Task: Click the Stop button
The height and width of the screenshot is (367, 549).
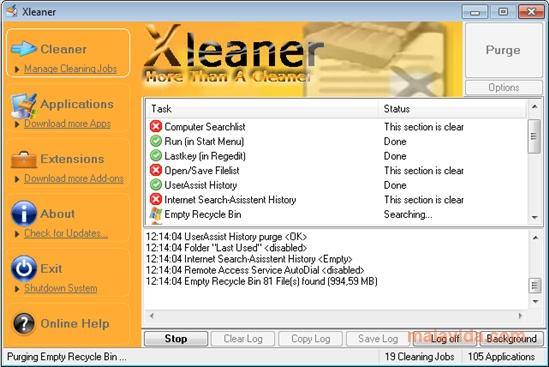Action: click(176, 339)
